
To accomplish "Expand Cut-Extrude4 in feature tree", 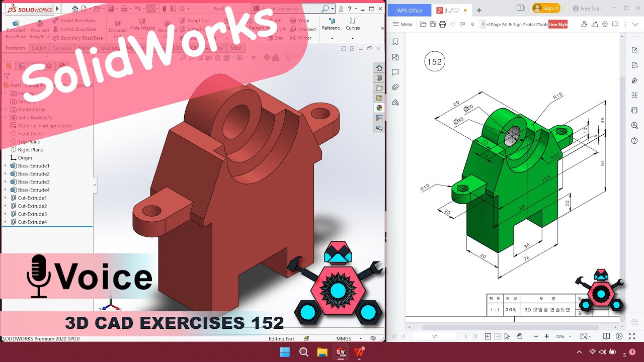I will 6,222.
